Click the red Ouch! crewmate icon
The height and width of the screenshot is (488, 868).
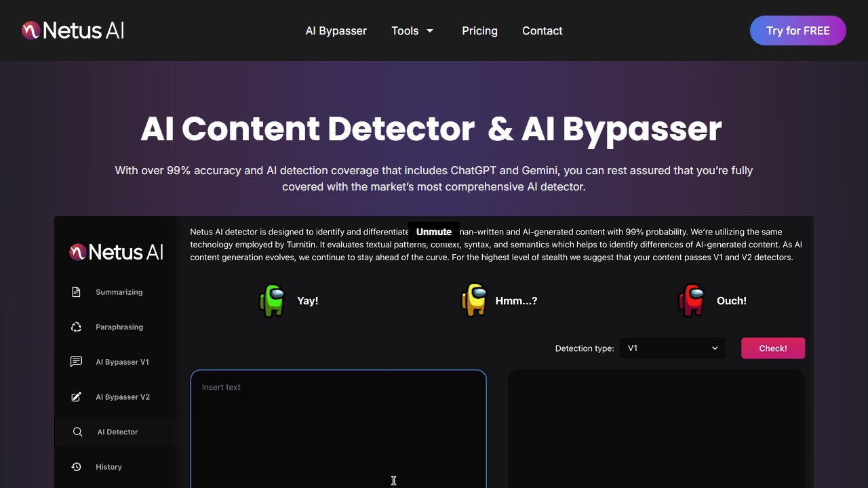point(692,300)
